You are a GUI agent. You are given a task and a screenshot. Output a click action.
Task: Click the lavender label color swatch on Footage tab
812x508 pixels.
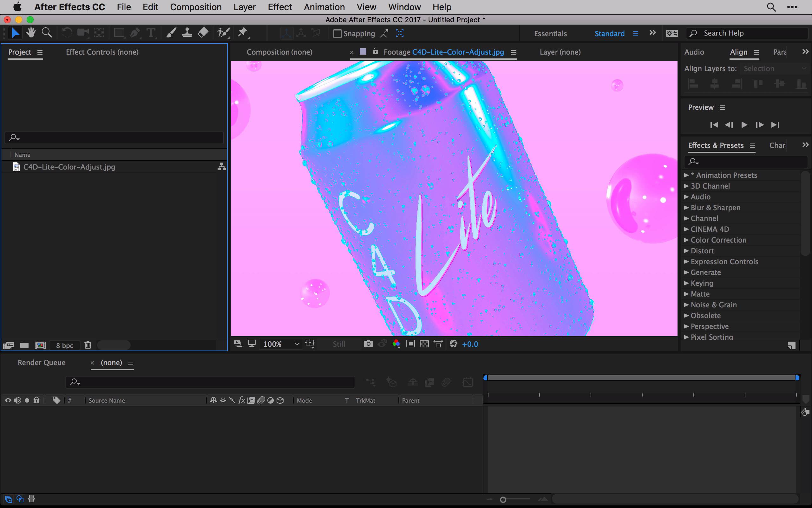pyautogui.click(x=363, y=51)
